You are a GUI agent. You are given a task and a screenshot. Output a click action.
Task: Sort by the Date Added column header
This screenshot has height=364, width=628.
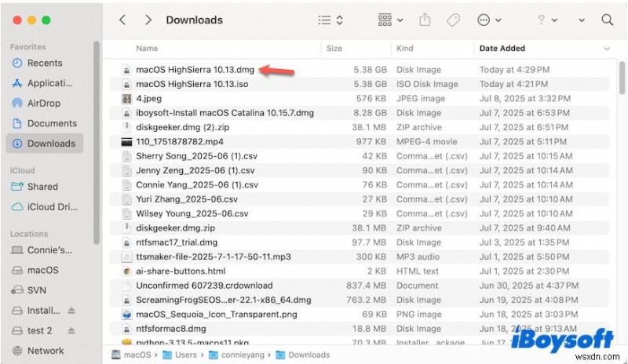(x=502, y=49)
